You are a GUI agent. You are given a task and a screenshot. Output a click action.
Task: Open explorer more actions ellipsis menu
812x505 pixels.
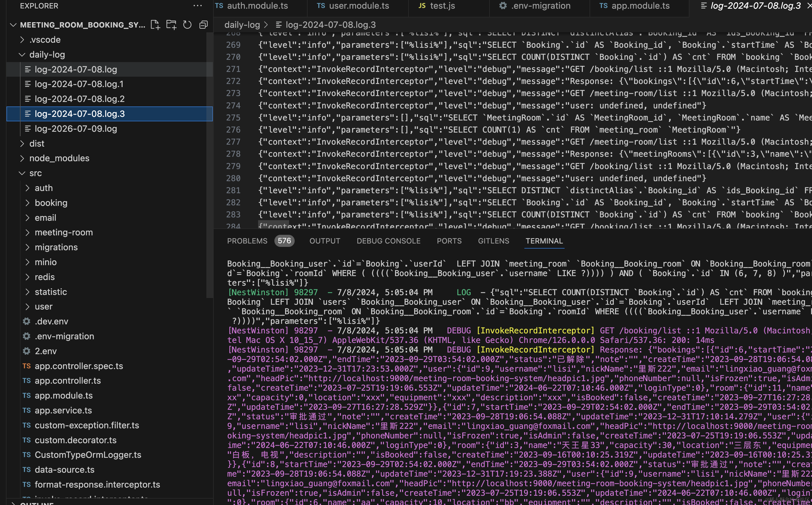point(197,6)
